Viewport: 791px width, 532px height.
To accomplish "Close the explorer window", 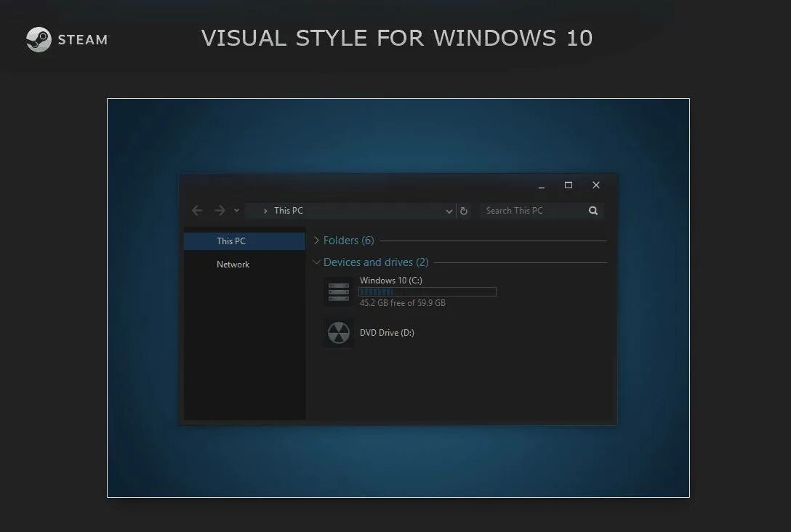I will click(x=595, y=185).
